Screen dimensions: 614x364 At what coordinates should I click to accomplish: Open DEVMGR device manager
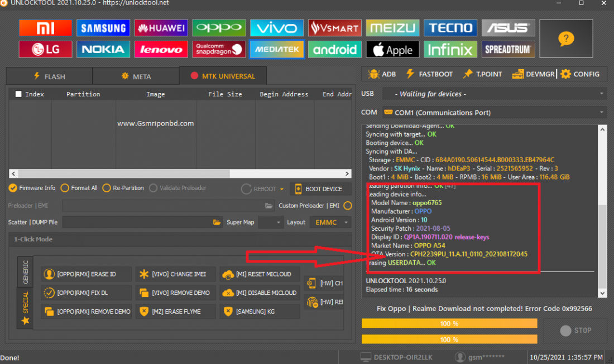533,74
